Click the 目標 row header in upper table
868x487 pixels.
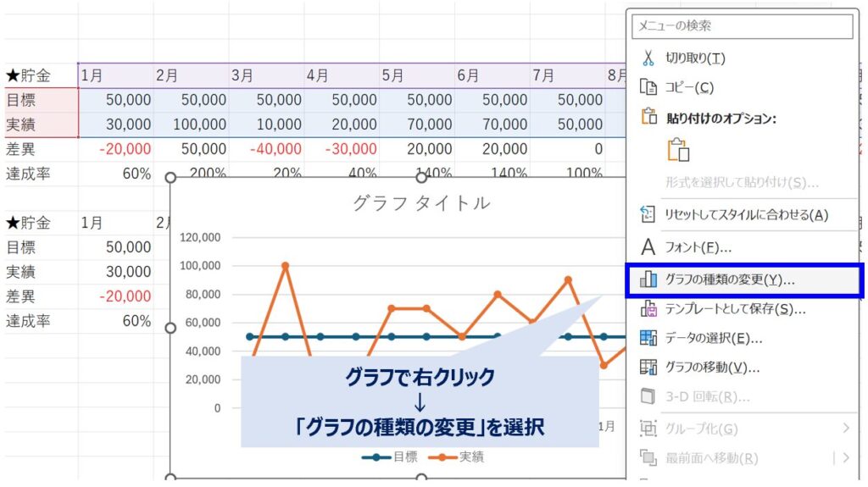point(41,100)
